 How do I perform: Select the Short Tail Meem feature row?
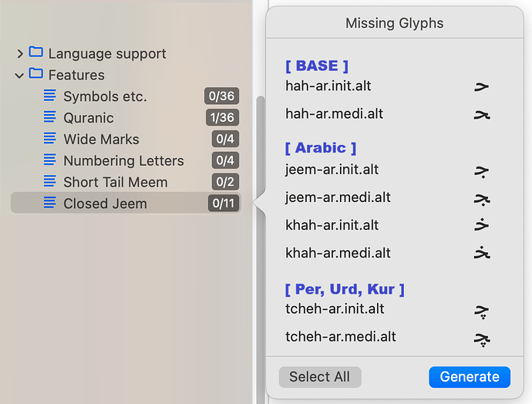coord(116,182)
